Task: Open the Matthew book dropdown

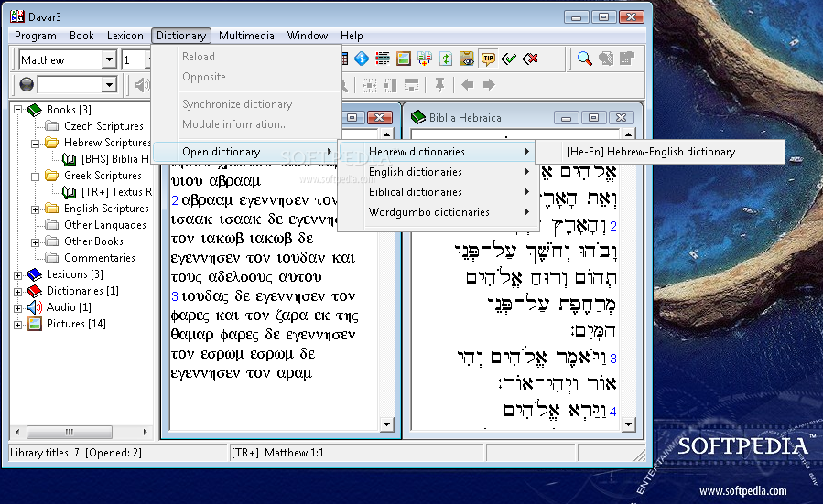Action: point(109,59)
